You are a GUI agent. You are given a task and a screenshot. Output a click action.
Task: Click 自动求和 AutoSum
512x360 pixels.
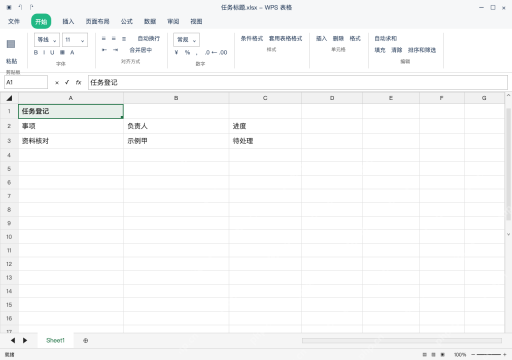[x=386, y=39]
